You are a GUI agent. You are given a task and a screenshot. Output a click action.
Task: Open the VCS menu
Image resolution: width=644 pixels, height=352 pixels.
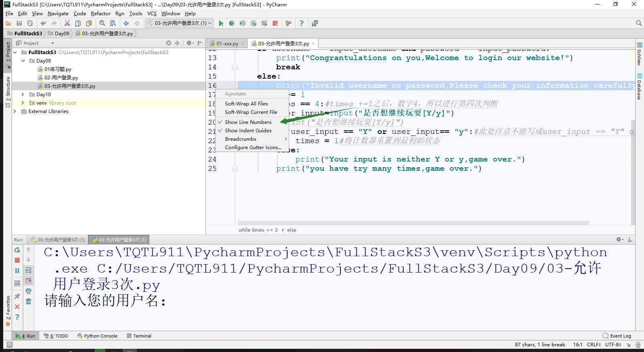[x=152, y=13]
